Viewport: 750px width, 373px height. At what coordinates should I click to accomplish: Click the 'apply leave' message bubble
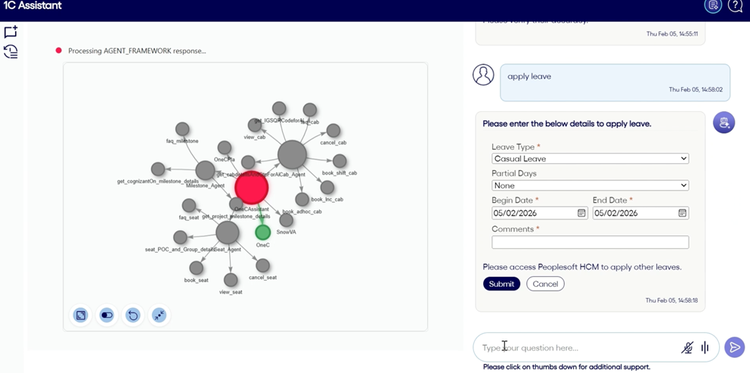click(615, 82)
